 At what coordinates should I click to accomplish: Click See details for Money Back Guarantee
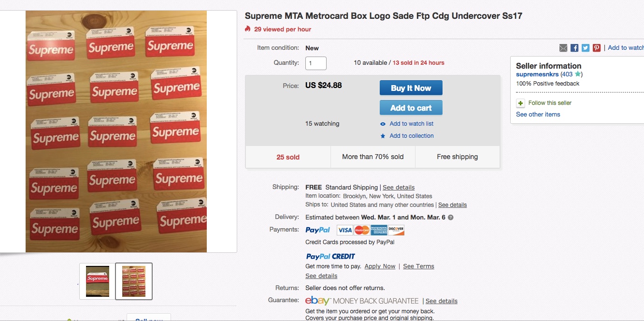pos(442,301)
